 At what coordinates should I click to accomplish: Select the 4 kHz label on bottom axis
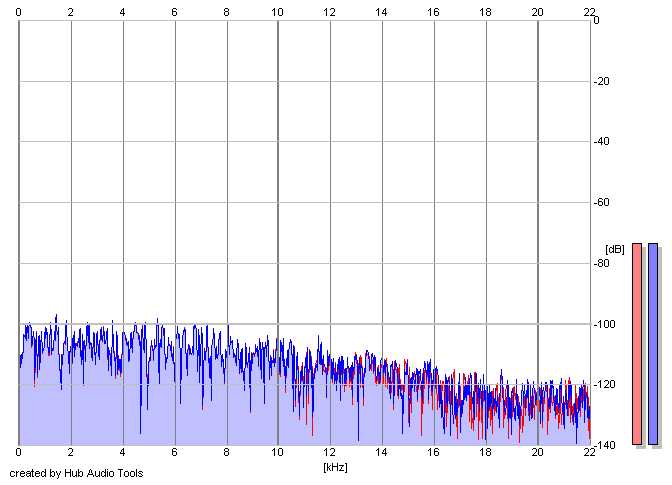click(x=122, y=453)
